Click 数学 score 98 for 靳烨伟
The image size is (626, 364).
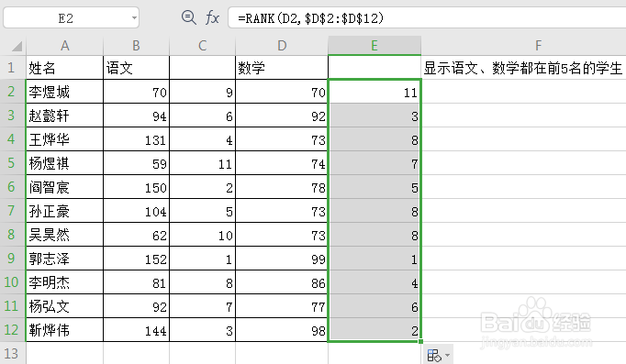click(x=282, y=330)
